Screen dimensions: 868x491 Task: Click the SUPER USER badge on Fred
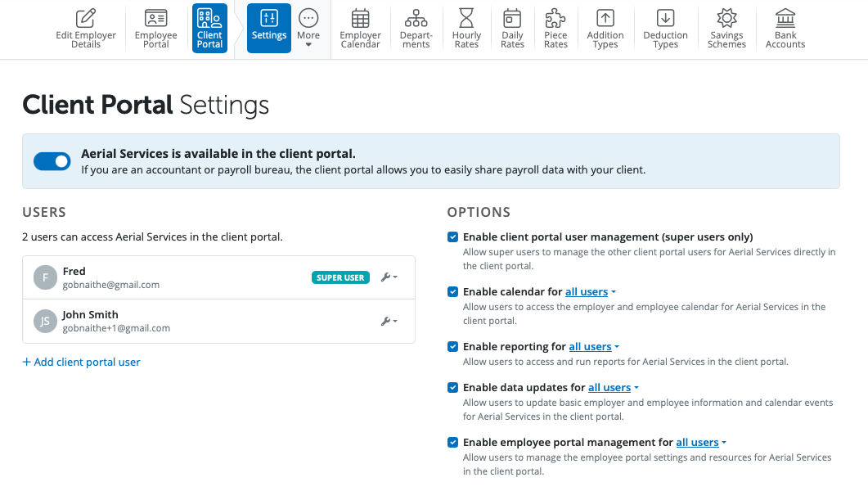(340, 278)
